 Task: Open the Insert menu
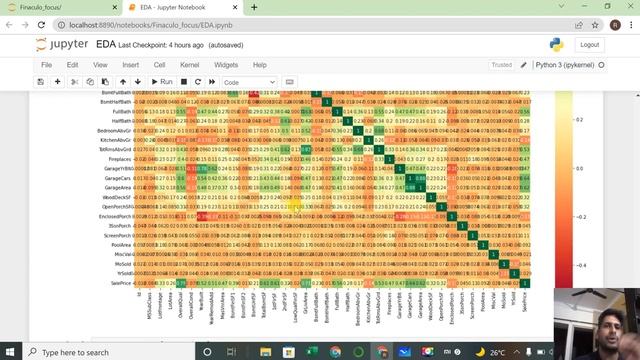(x=131, y=65)
